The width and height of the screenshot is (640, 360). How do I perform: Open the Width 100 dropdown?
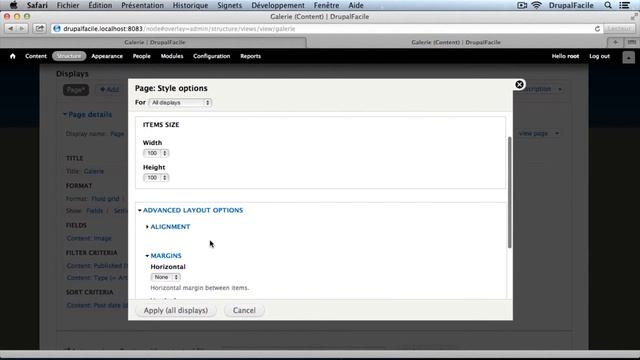pyautogui.click(x=156, y=153)
